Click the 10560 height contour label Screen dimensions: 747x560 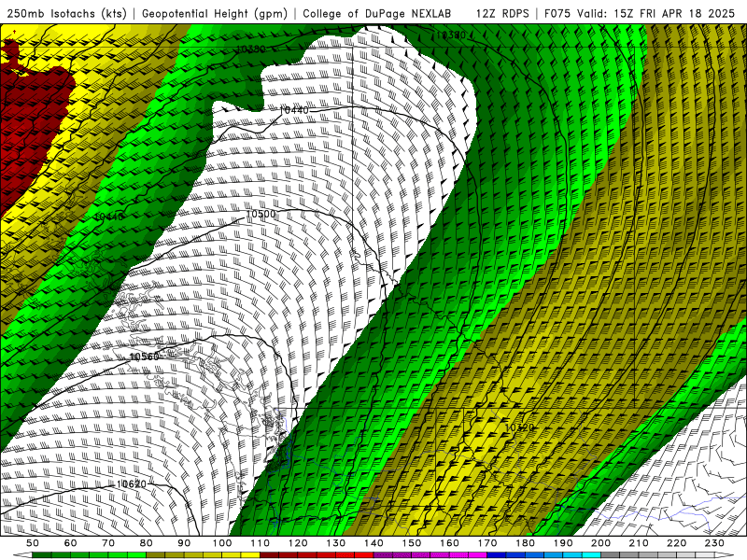pos(145,357)
